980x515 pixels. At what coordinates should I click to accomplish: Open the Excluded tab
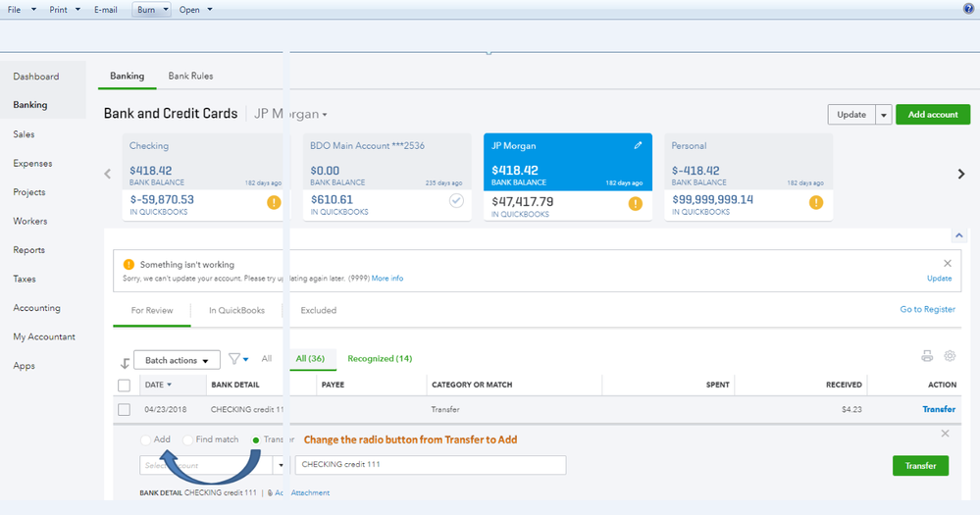coord(318,310)
